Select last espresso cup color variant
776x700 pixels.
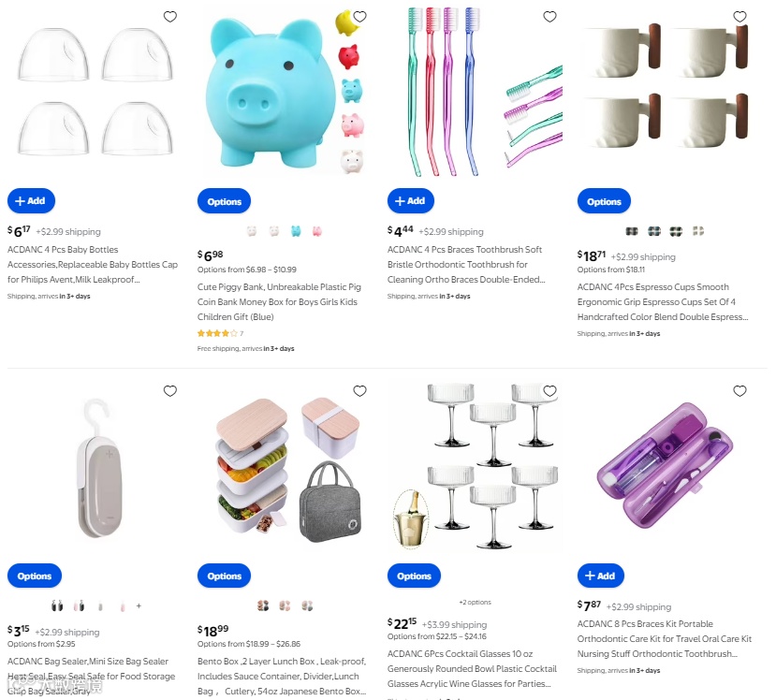[697, 231]
